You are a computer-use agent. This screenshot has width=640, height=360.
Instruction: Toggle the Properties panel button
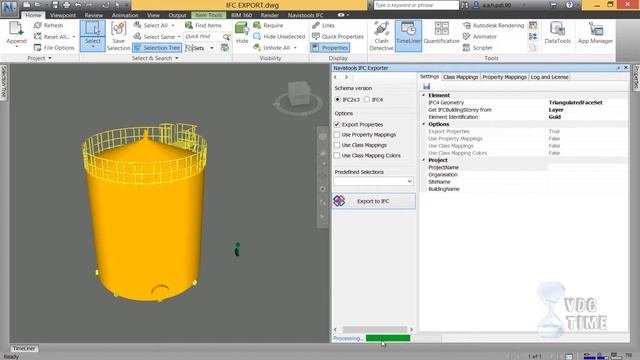pos(330,48)
